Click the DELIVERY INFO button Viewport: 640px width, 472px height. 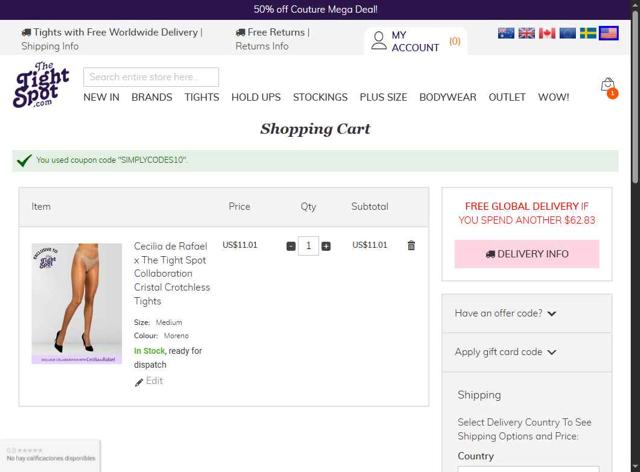(527, 254)
